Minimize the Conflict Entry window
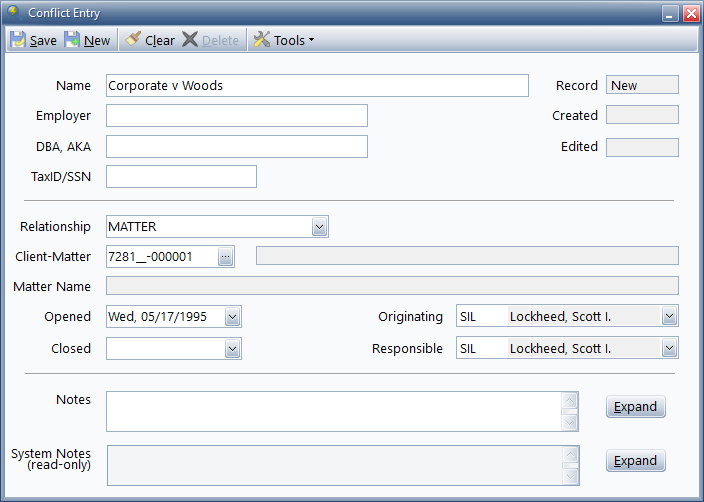Image resolution: width=704 pixels, height=502 pixels. [671, 13]
